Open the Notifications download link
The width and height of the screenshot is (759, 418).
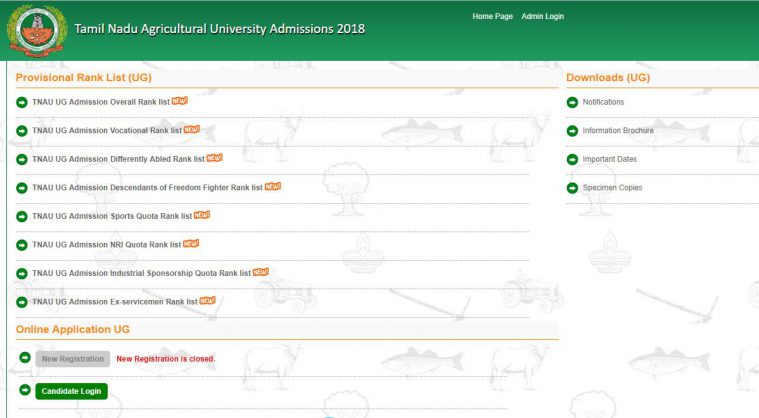[x=603, y=102]
